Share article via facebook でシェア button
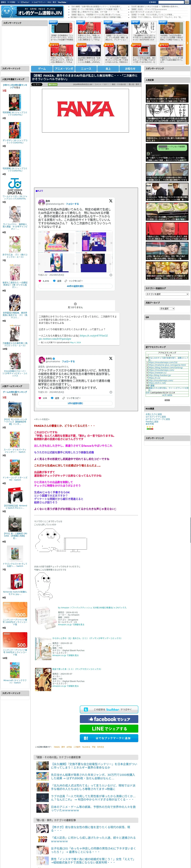This screenshot has height=868, width=191. [x=109, y=719]
